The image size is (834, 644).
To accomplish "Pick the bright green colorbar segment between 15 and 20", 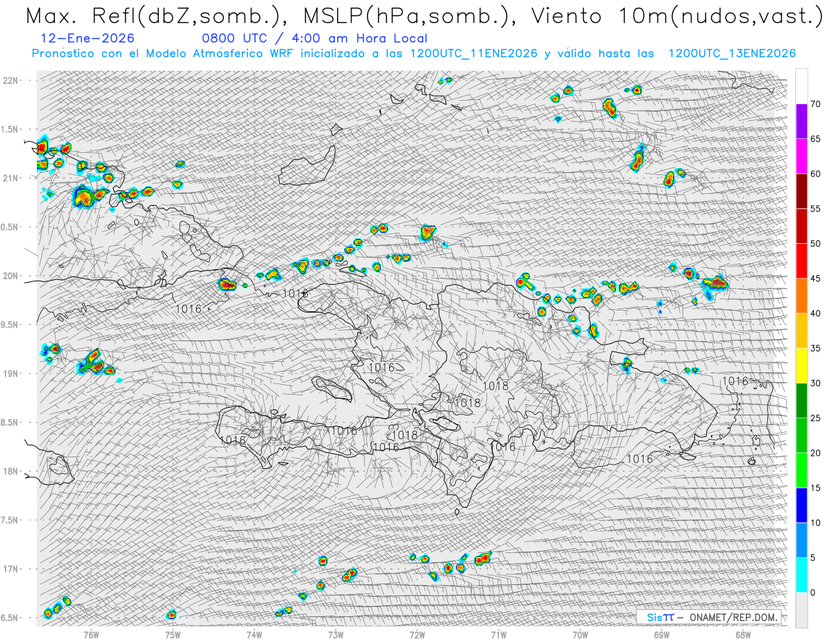I will 801,470.
